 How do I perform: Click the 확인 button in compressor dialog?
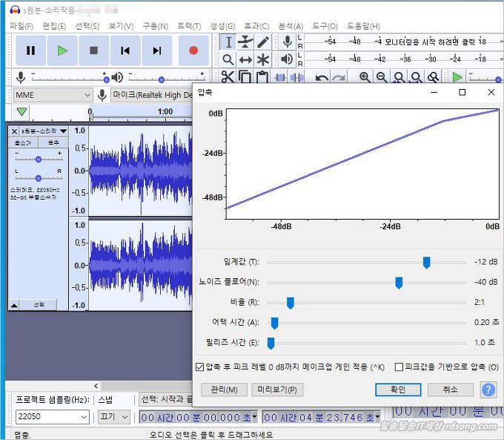pyautogui.click(x=398, y=390)
